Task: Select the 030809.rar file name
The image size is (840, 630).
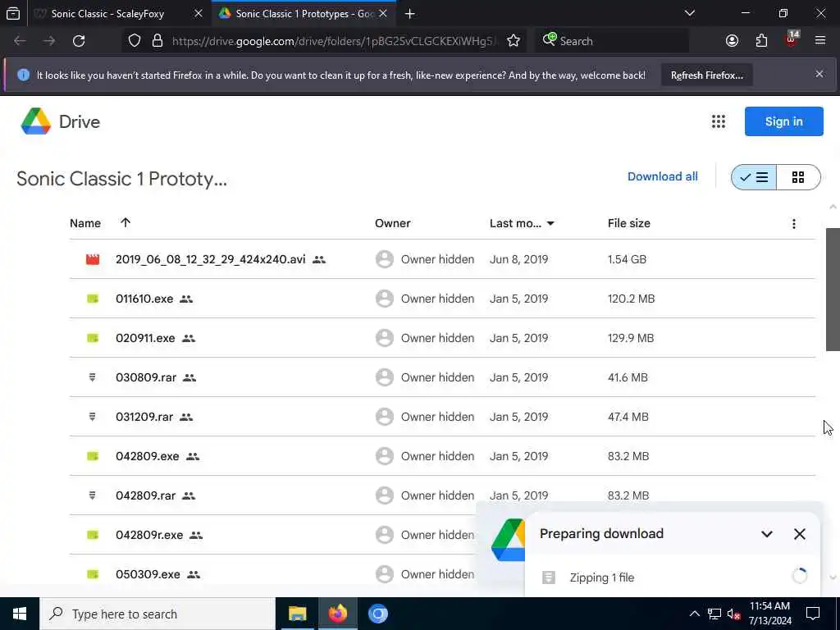Action: [x=146, y=377]
